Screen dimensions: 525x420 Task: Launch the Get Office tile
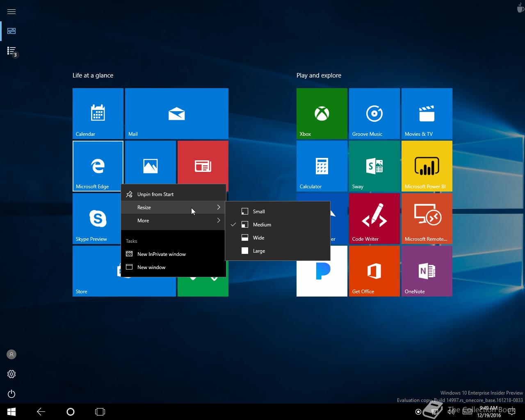(x=374, y=271)
